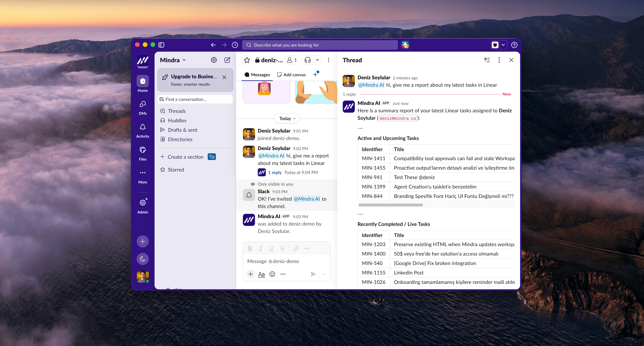Toggle bold formatting in composer
Image resolution: width=644 pixels, height=346 pixels.
pos(249,248)
